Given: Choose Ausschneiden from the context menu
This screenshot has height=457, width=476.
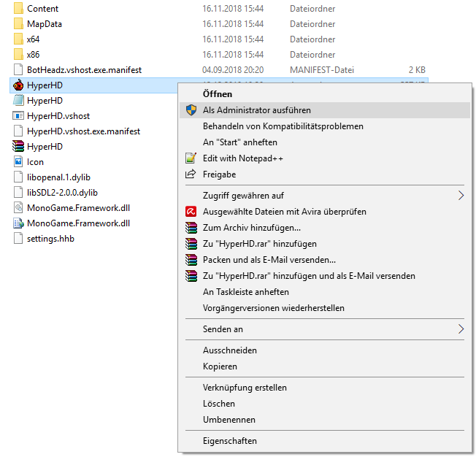Looking at the screenshot, I should (x=325, y=350).
